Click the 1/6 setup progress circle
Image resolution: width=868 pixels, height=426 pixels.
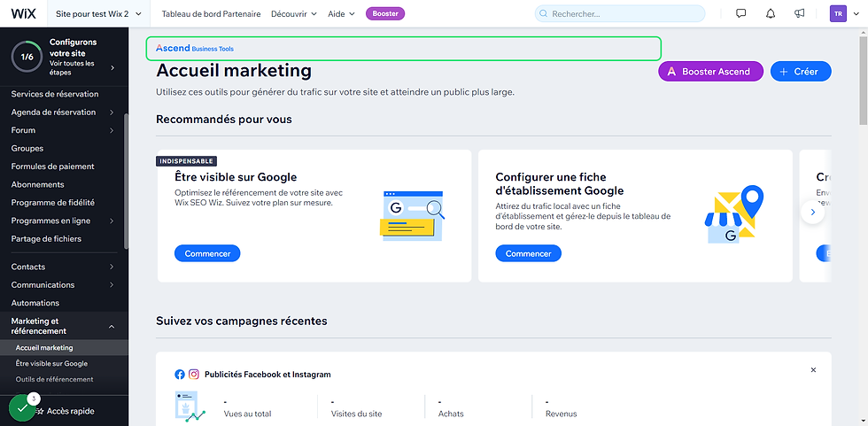coord(27,57)
